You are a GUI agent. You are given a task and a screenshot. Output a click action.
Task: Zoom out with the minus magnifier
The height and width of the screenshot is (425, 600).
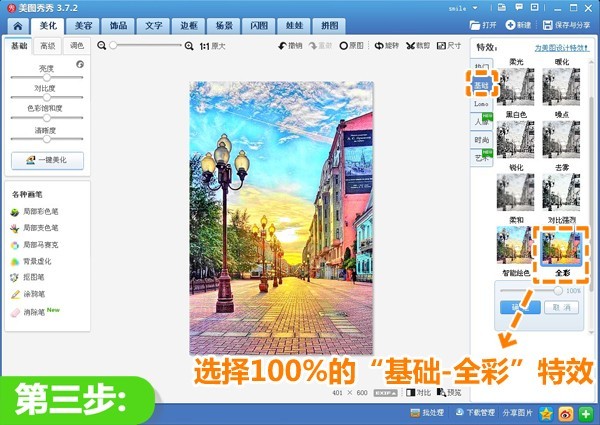[x=101, y=46]
